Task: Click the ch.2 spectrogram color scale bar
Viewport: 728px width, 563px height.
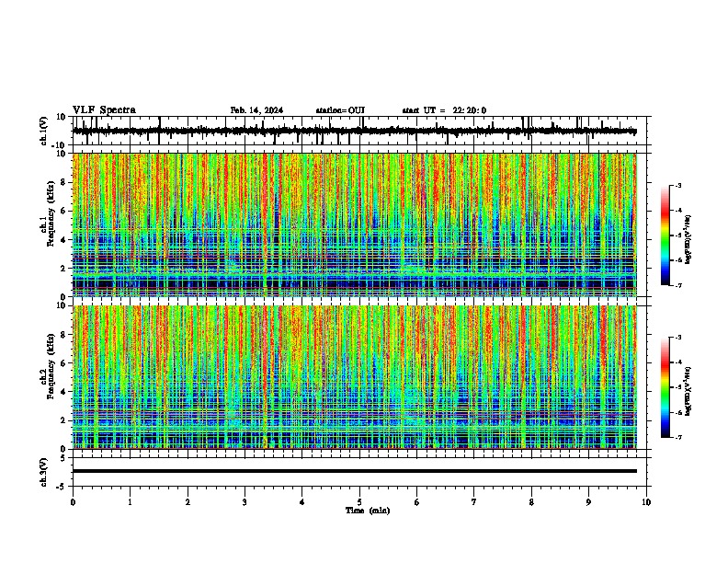Action: coord(665,387)
